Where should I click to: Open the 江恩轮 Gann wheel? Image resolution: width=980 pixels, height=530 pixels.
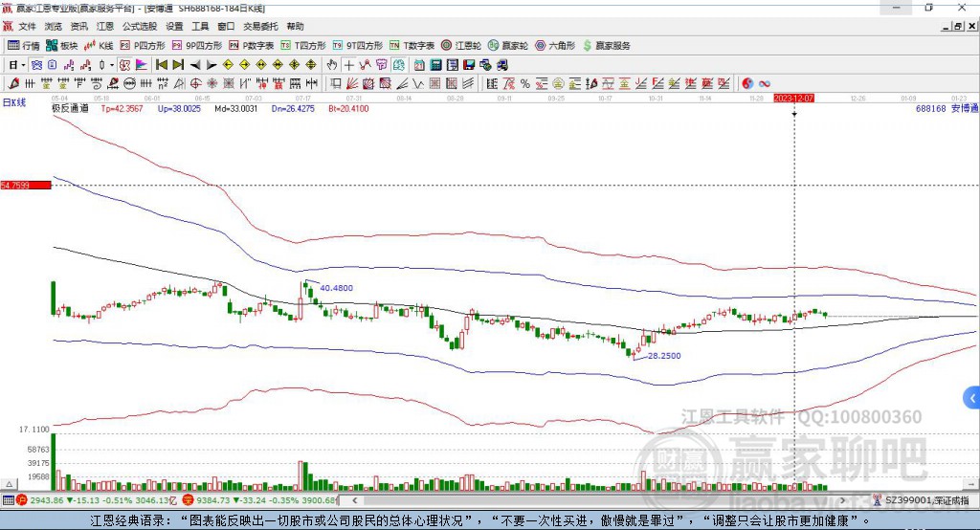pyautogui.click(x=461, y=46)
